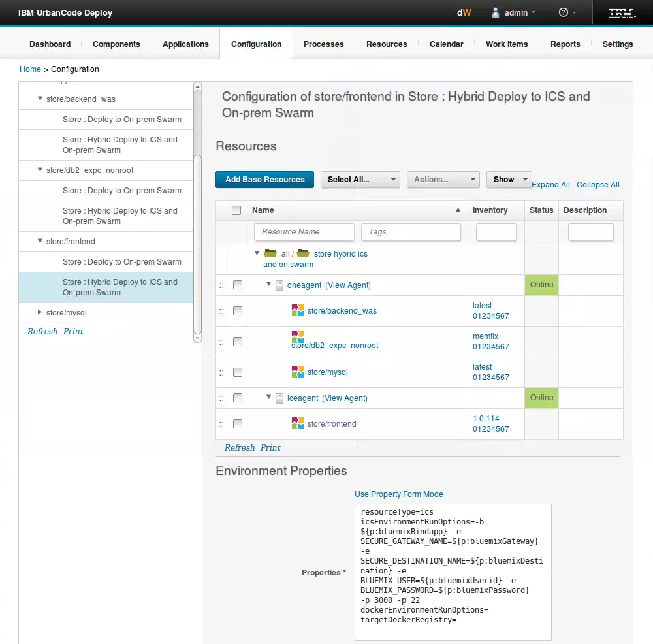Screen dimensions: 653x644
Task: Click the dheagent agent icon
Action: tap(279, 285)
